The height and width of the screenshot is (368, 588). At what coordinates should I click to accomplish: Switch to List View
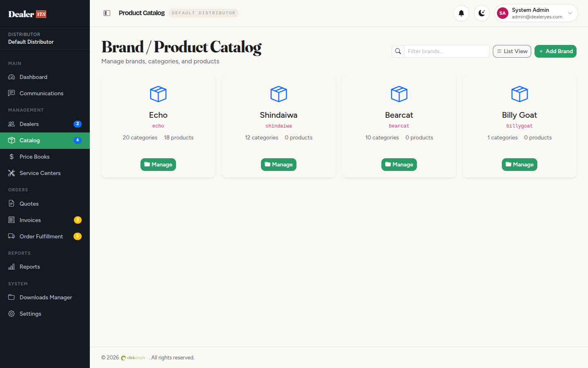(x=512, y=51)
